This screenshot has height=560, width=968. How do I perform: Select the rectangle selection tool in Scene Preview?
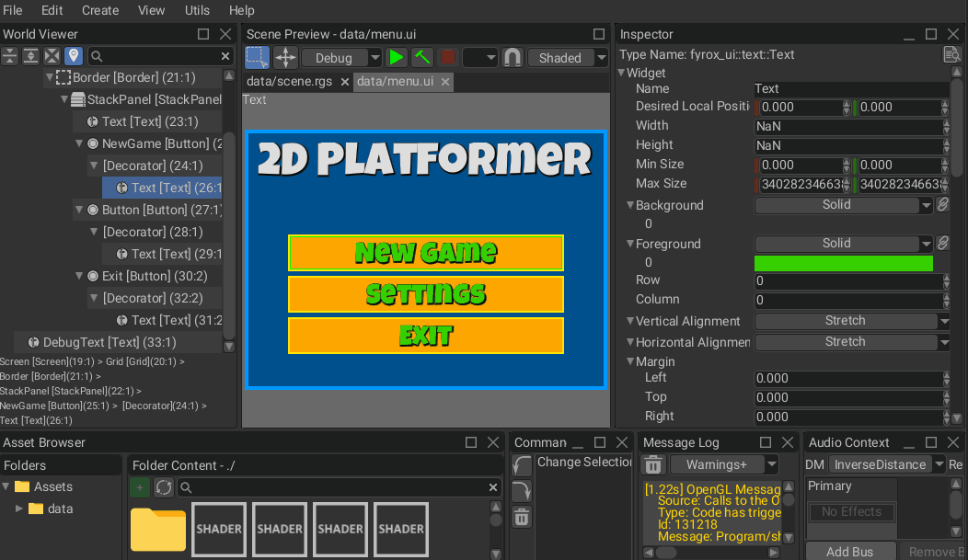[x=258, y=57]
